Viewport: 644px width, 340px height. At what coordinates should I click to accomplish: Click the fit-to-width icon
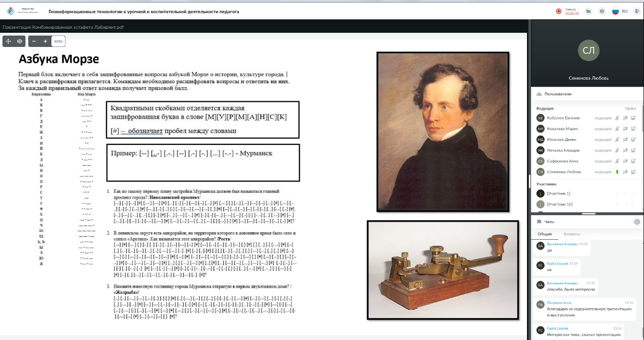(x=20, y=42)
